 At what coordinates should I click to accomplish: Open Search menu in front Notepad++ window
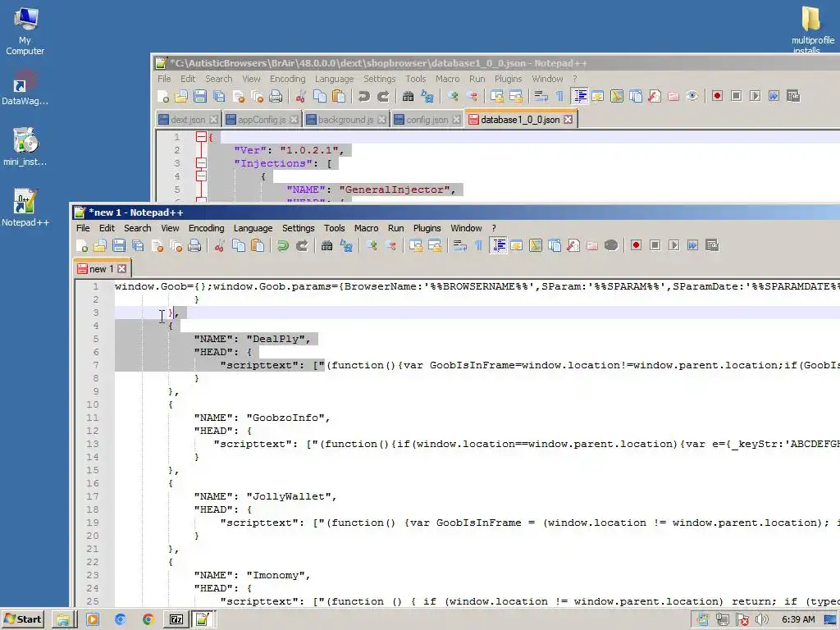[x=138, y=228]
